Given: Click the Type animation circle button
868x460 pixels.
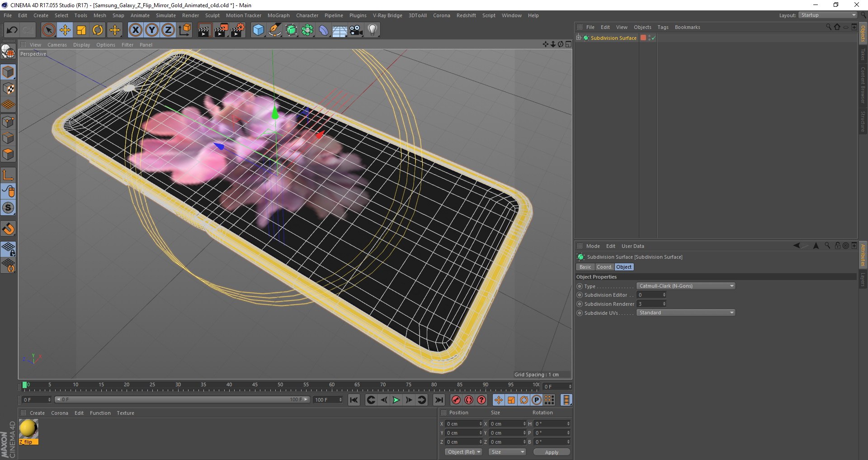Looking at the screenshot, I should click(580, 286).
